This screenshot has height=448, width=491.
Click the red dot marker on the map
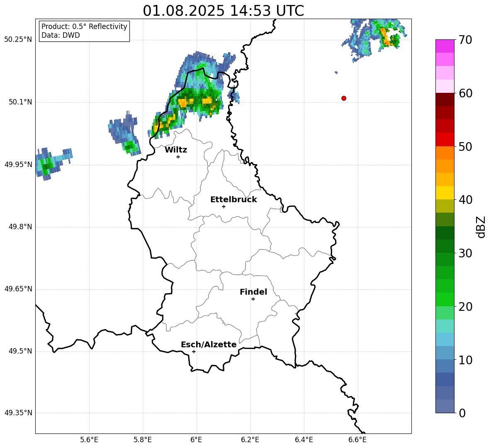[x=344, y=98]
